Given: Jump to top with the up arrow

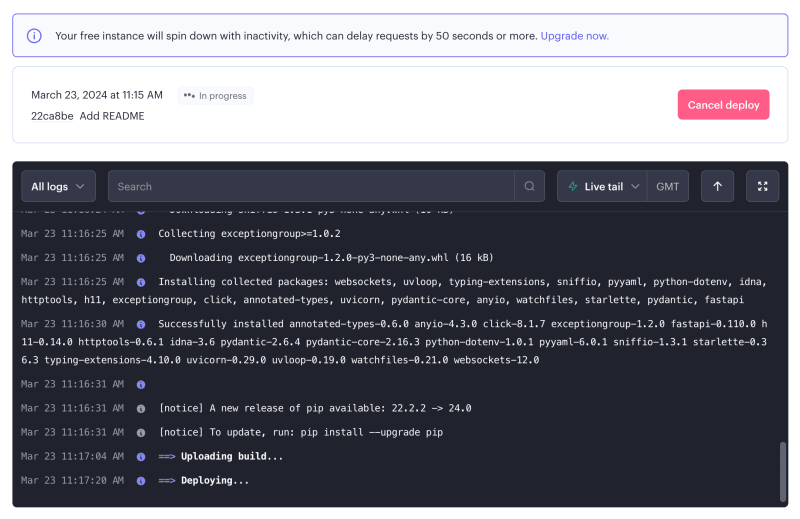Looking at the screenshot, I should click(717, 186).
